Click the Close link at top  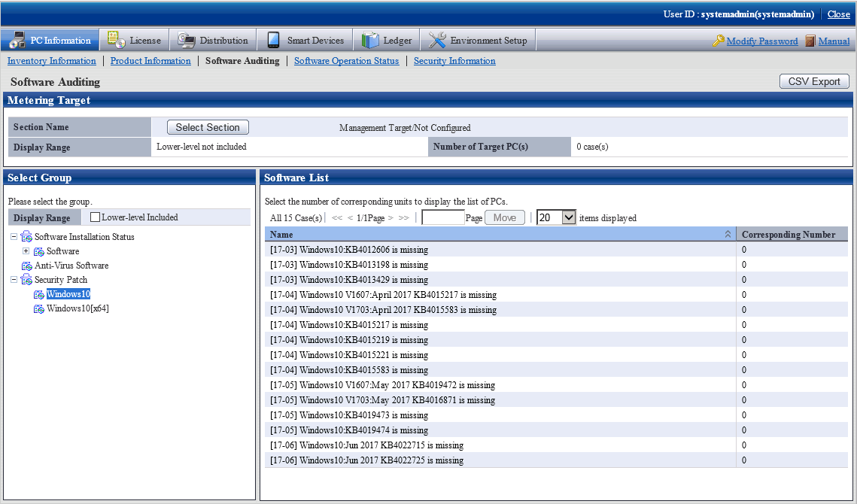point(838,14)
